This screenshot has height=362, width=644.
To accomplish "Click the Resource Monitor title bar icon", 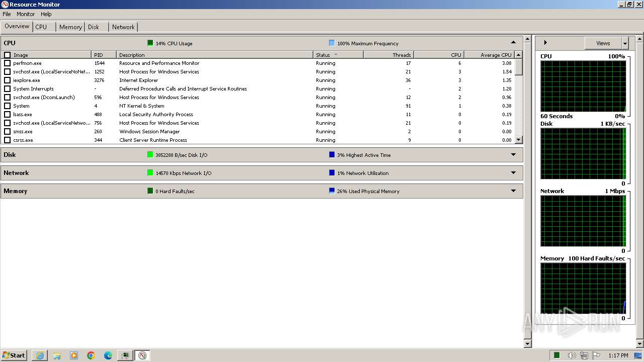I will 5,5.
